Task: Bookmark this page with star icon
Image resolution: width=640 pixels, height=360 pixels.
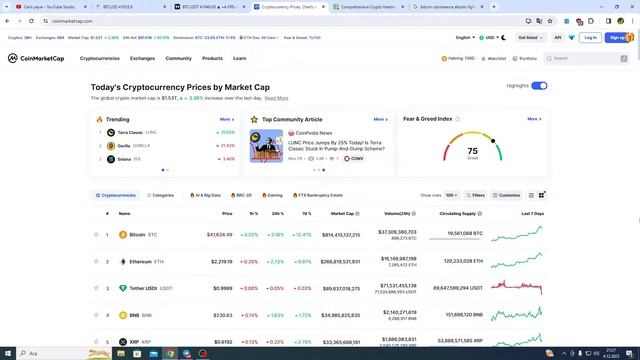Action: [550, 21]
